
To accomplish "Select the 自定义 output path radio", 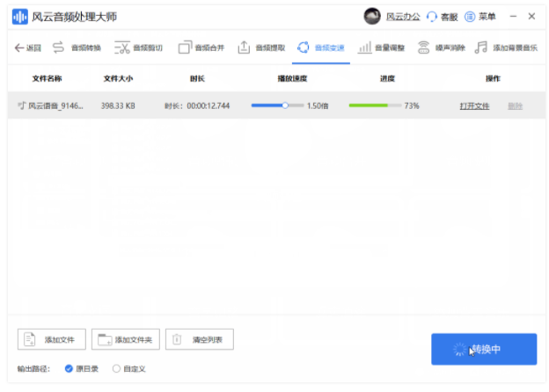I will coord(116,368).
